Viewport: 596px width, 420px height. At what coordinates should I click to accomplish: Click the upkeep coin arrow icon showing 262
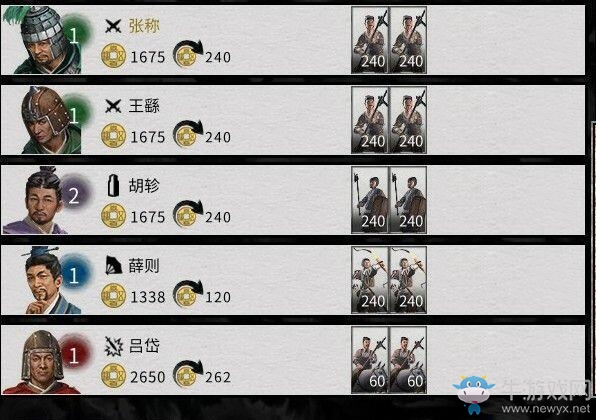tap(188, 374)
